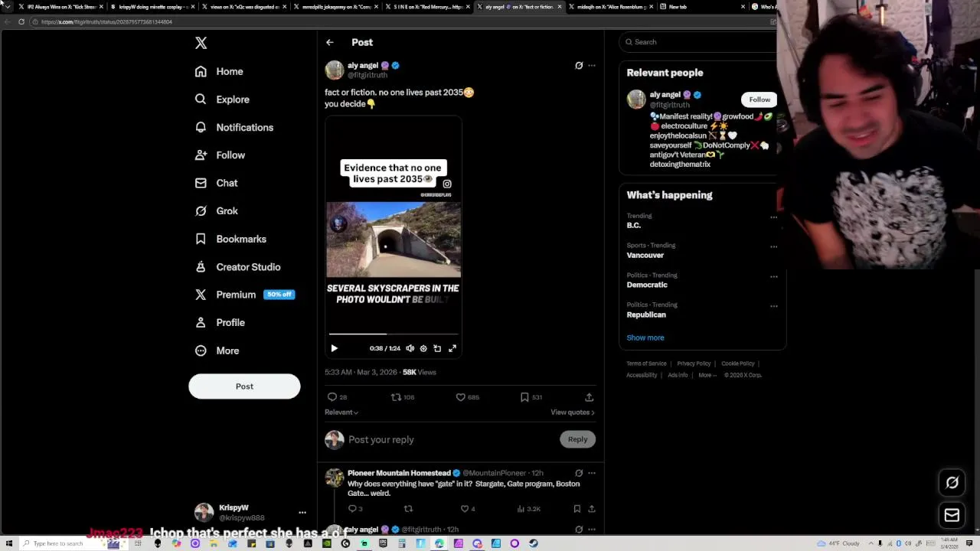Open more options for Republican trend

773,306
